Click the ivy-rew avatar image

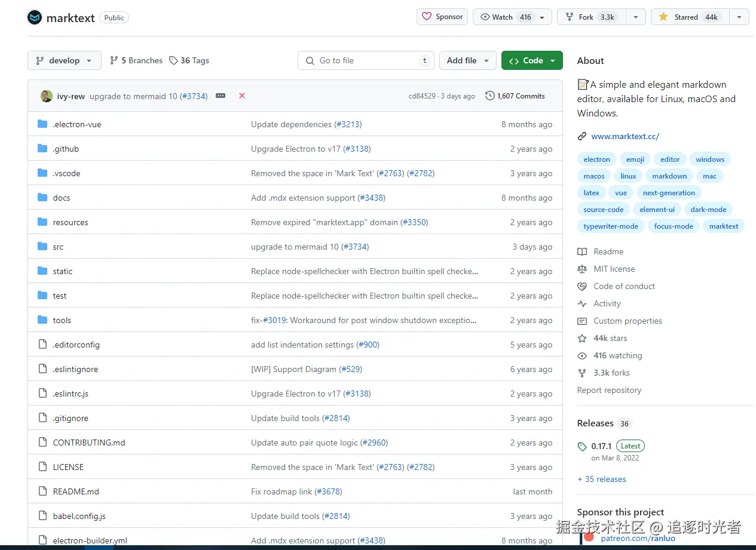(x=46, y=96)
